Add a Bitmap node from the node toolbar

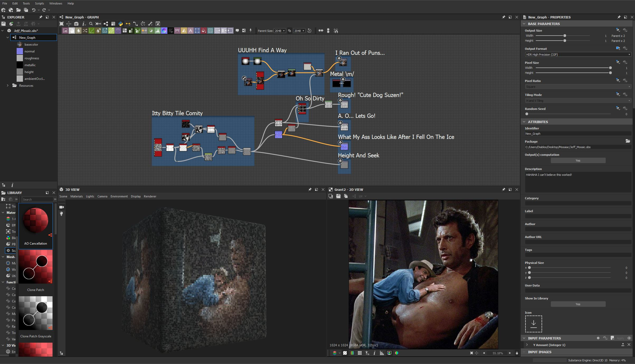click(65, 31)
